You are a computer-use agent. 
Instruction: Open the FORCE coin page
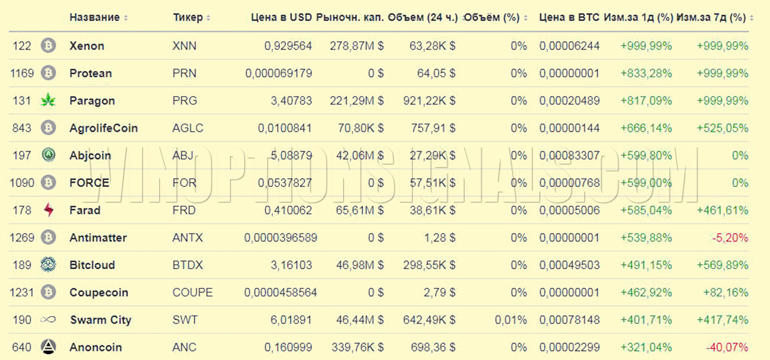(x=89, y=183)
